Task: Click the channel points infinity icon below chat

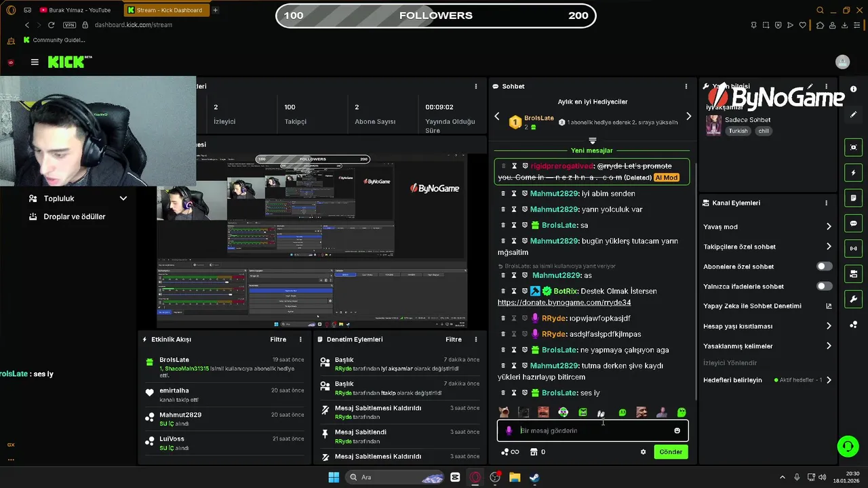Action: click(510, 452)
